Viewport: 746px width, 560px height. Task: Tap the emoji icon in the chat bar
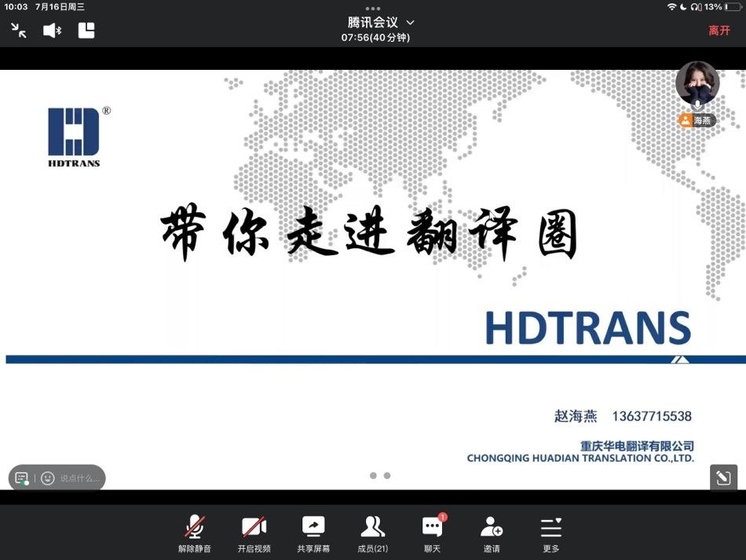[49, 478]
